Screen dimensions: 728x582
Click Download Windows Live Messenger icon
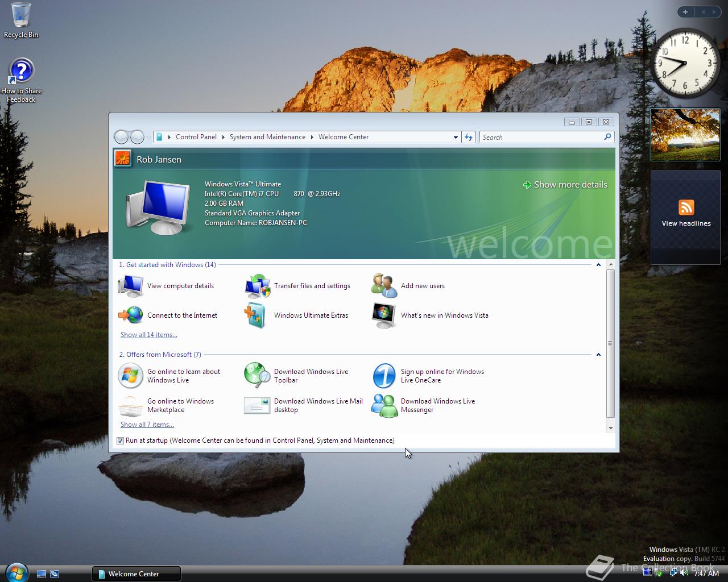tap(384, 405)
